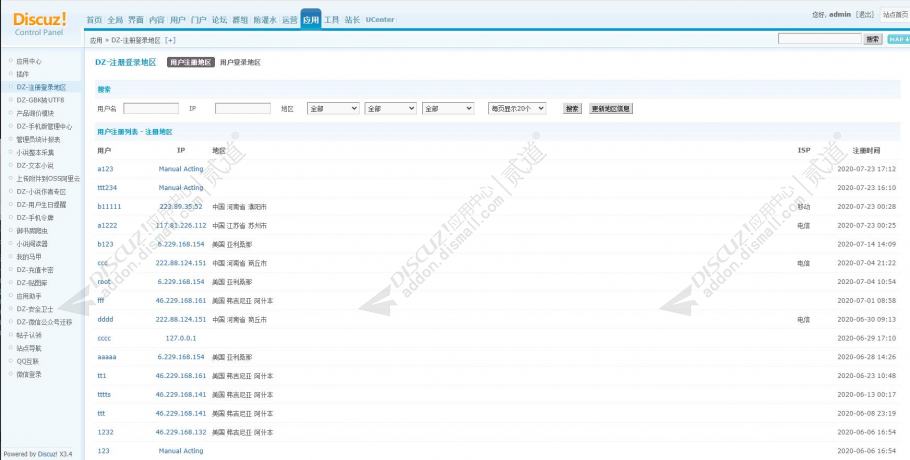Click the 应用 breadcrumb link

tap(96, 40)
